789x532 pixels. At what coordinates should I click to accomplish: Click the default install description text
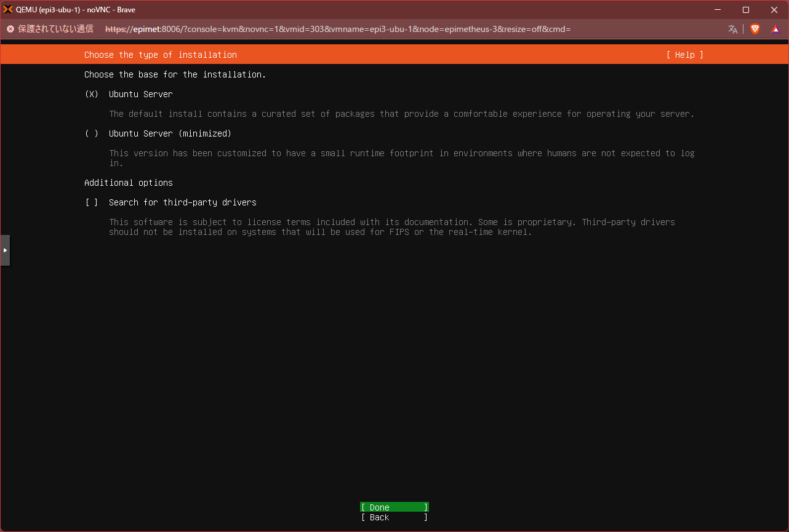(x=402, y=114)
